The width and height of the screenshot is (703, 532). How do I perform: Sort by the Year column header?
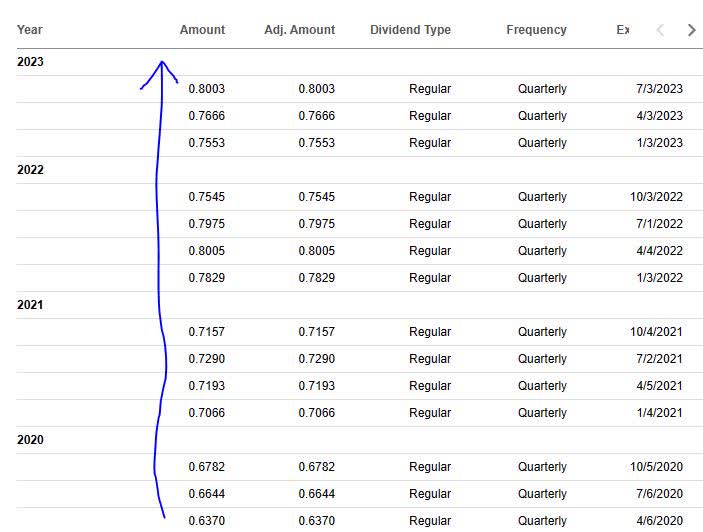pyautogui.click(x=30, y=30)
